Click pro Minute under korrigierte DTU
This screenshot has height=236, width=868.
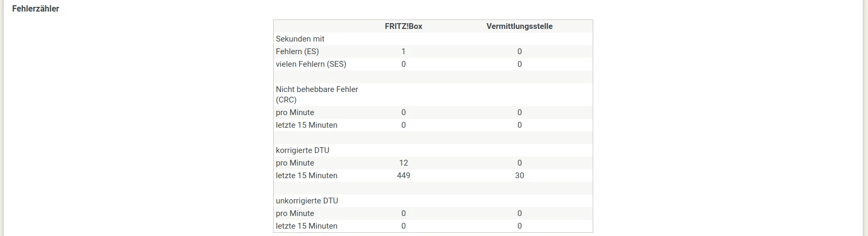pyautogui.click(x=295, y=163)
